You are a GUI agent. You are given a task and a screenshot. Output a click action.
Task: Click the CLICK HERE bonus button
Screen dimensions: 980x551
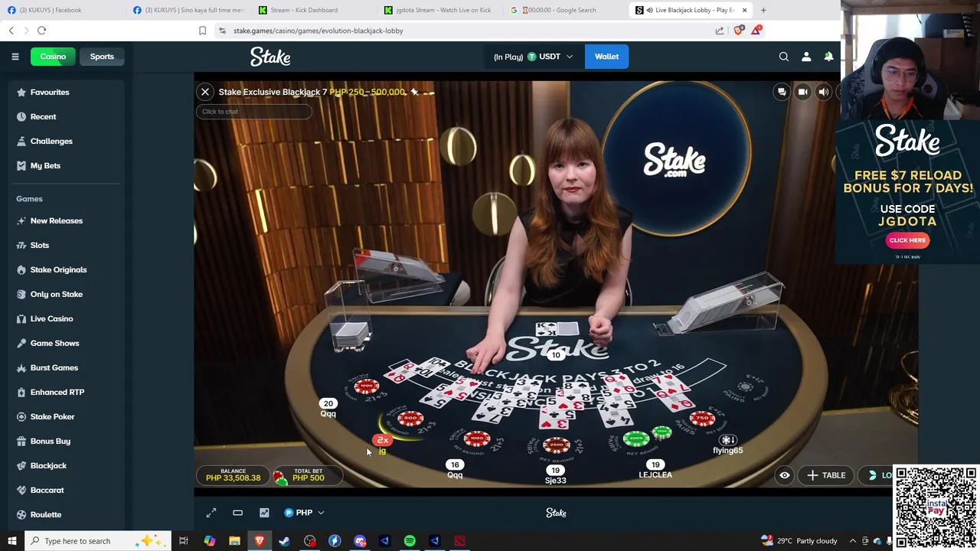[907, 240]
